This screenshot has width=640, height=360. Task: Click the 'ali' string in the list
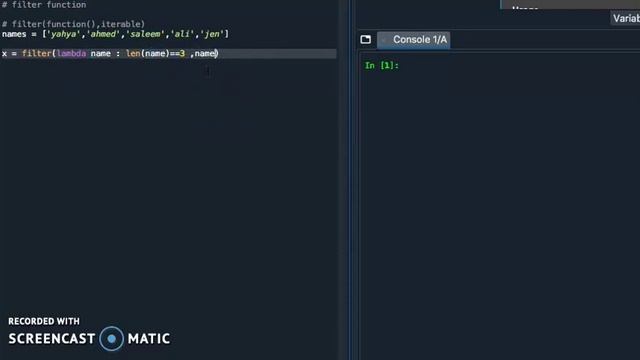coord(182,34)
